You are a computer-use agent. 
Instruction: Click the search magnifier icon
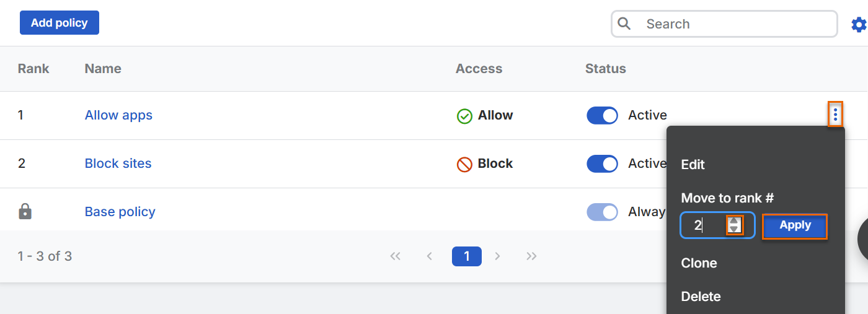pyautogui.click(x=624, y=24)
